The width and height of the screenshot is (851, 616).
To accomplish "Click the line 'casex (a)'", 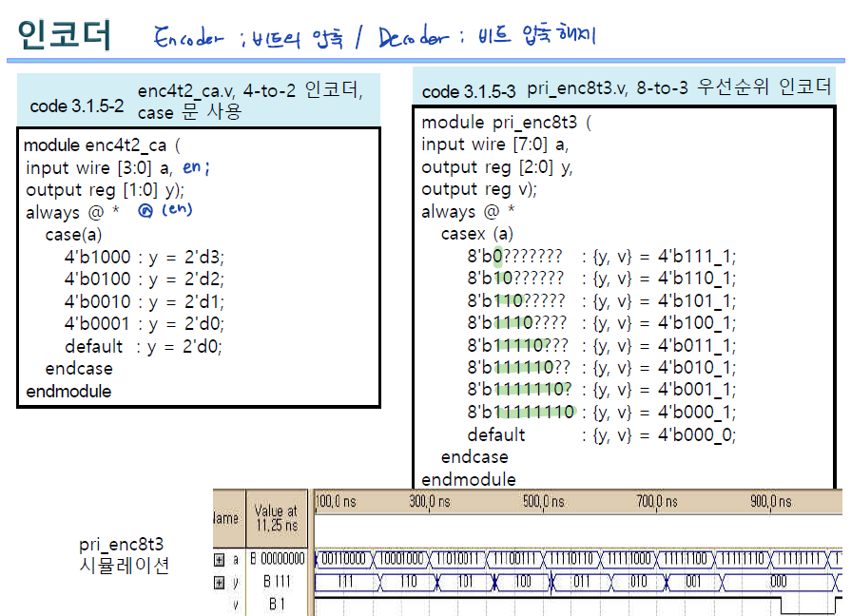I will coord(477,234).
